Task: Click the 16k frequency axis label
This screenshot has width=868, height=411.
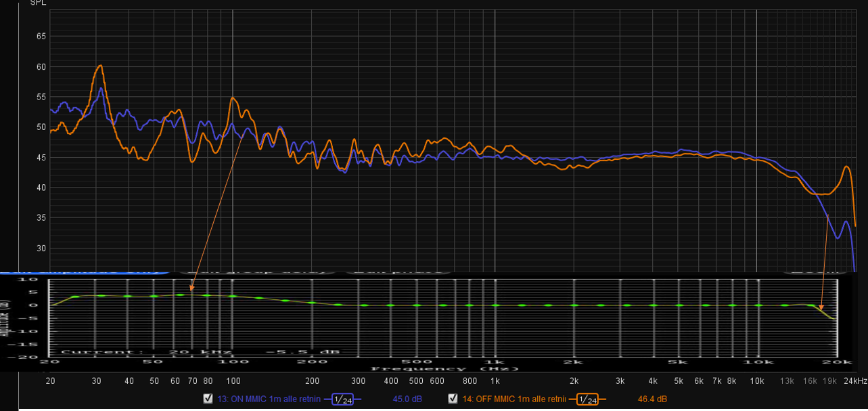Action: coord(810,382)
